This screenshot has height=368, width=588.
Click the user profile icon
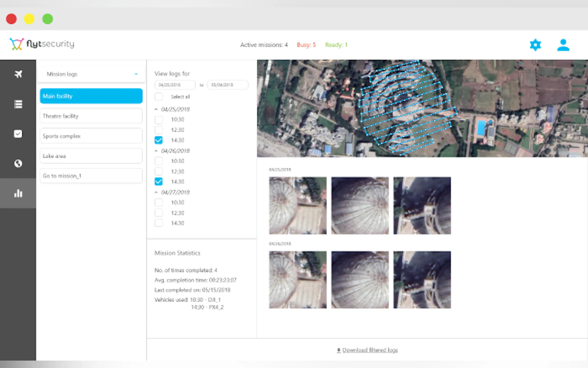[x=563, y=45]
